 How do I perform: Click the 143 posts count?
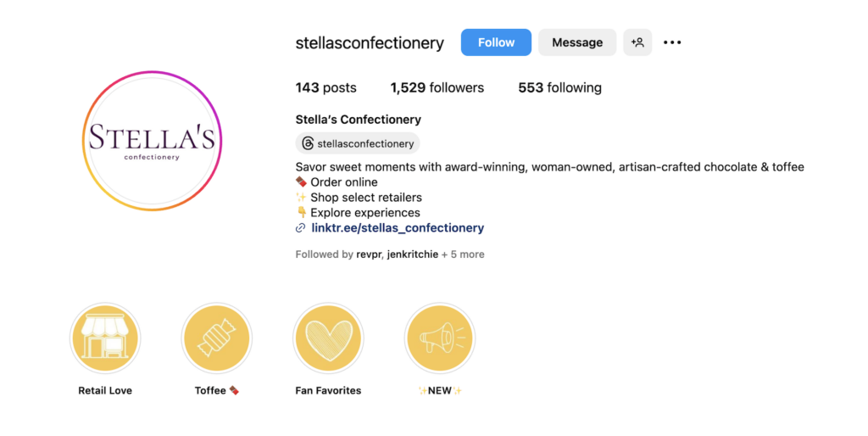(x=325, y=87)
